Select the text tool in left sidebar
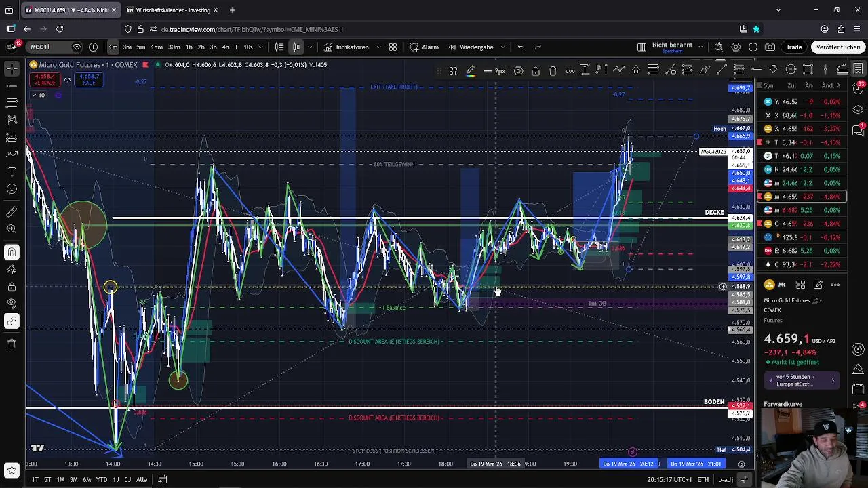The height and width of the screenshot is (488, 868). [x=12, y=171]
